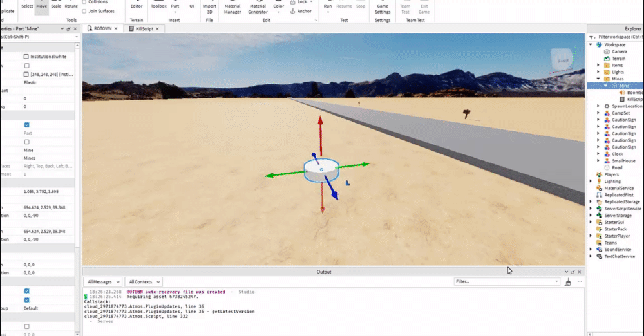The image size is (644, 336).
Task: Click the StarterPlayer icon
Action: click(599, 236)
